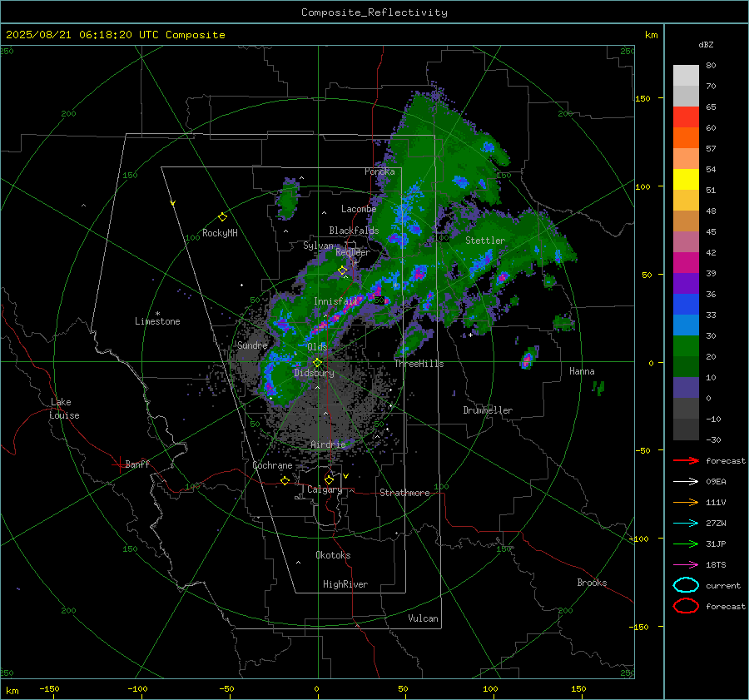Click the magenta swatch in dBZ legend

[x=686, y=263]
